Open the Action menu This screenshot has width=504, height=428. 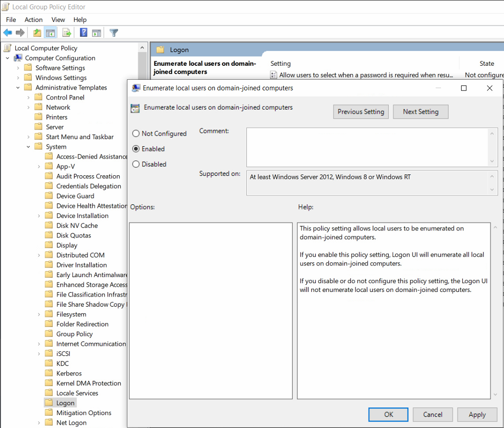coord(34,20)
